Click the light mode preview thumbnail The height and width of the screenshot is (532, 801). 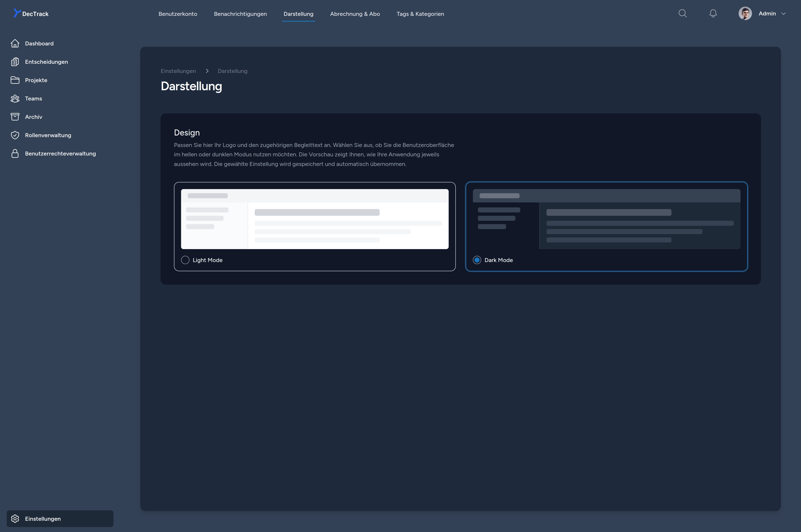[x=314, y=219]
